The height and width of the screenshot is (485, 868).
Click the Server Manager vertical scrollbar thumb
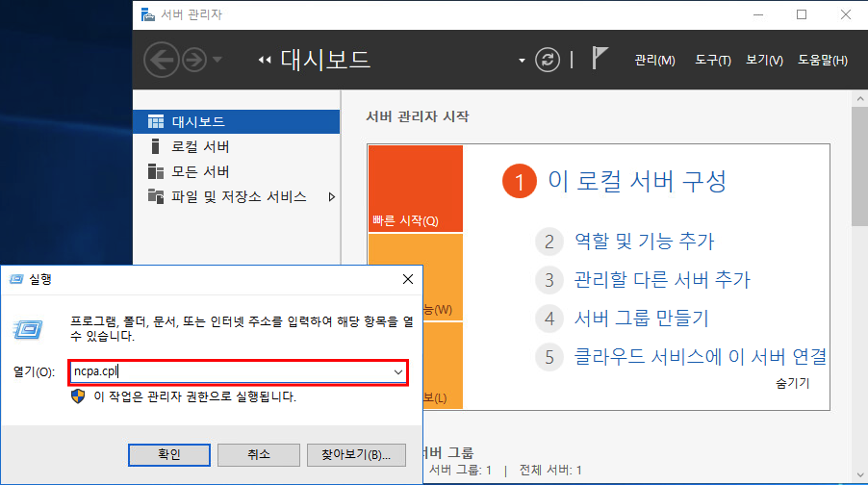[x=859, y=166]
